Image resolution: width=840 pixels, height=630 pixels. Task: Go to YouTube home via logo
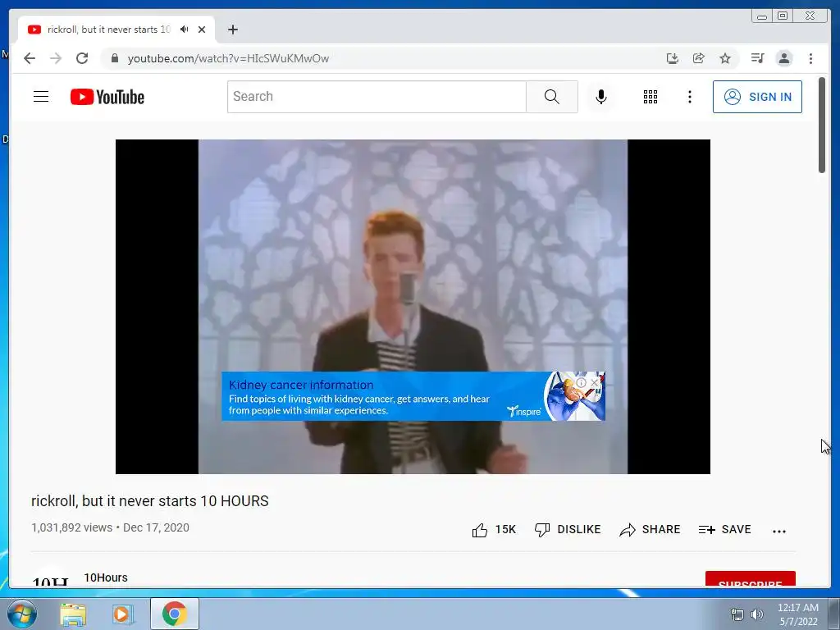[x=107, y=97]
